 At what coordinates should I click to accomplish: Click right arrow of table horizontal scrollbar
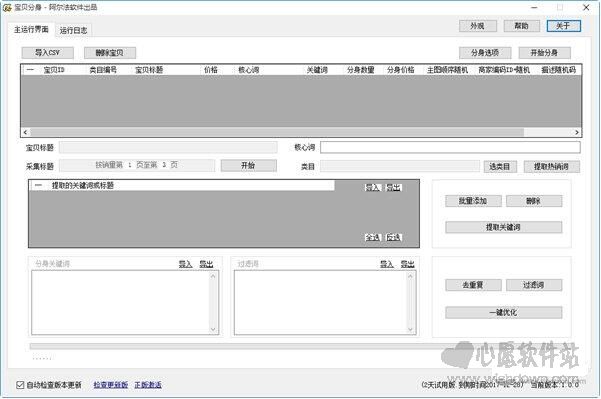(x=577, y=132)
